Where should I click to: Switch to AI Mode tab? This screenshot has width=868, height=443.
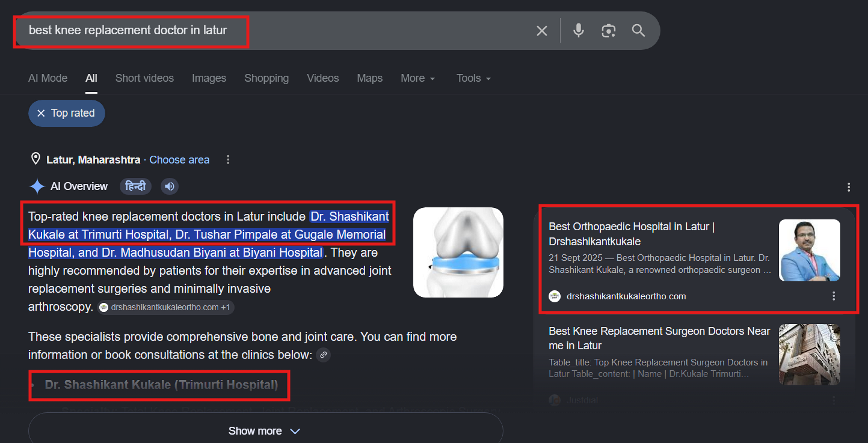(x=48, y=78)
